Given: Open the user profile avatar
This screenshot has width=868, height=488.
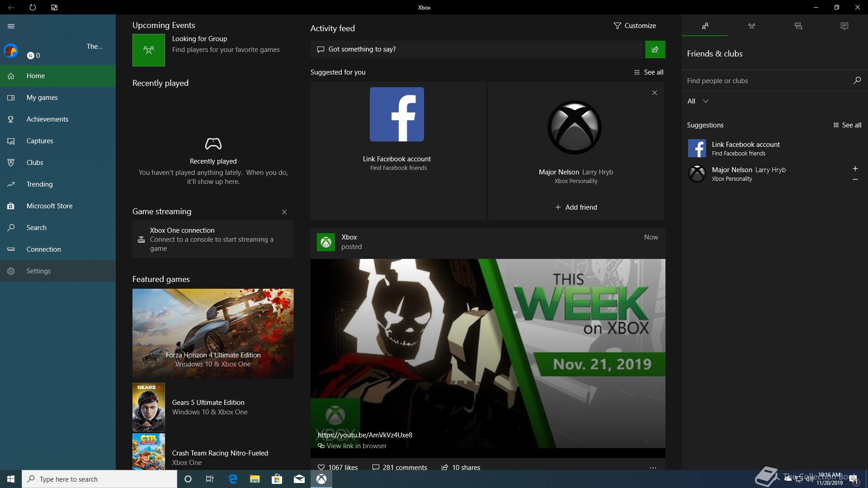Looking at the screenshot, I should [11, 51].
